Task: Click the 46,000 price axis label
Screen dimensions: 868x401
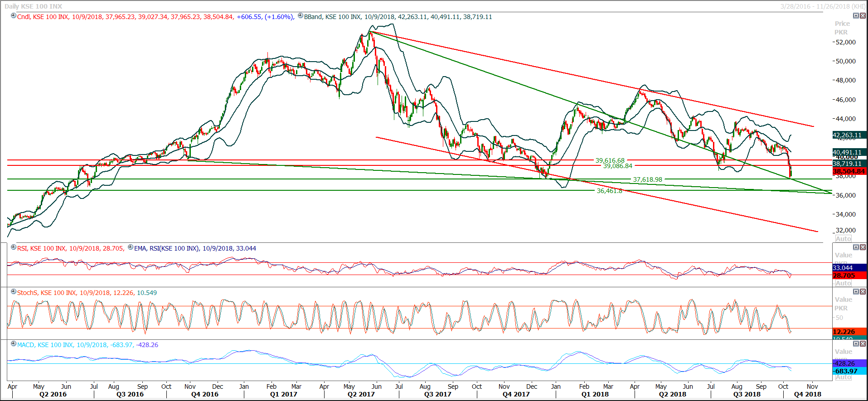Action: click(x=846, y=100)
